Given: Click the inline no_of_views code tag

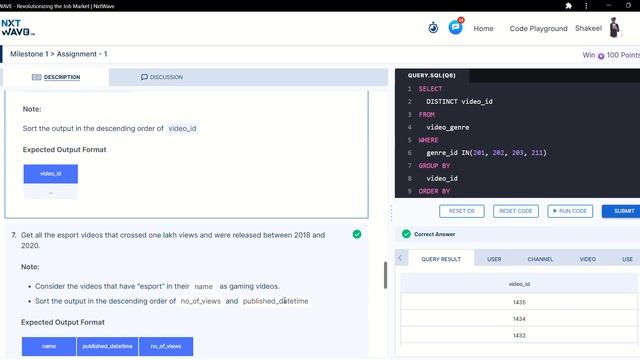Looking at the screenshot, I should 200,301.
